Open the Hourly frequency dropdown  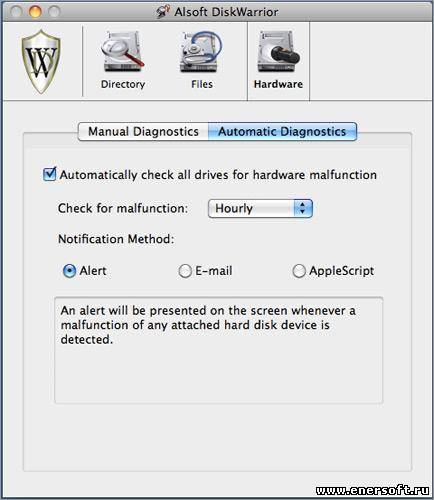(260, 209)
